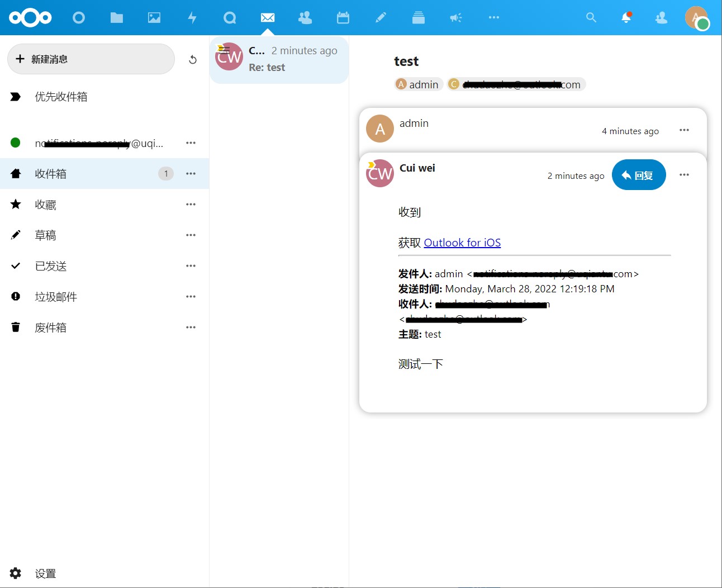The image size is (722, 588).
Task: Open 收件箱 actions ellipsis menu
Action: pyautogui.click(x=191, y=174)
